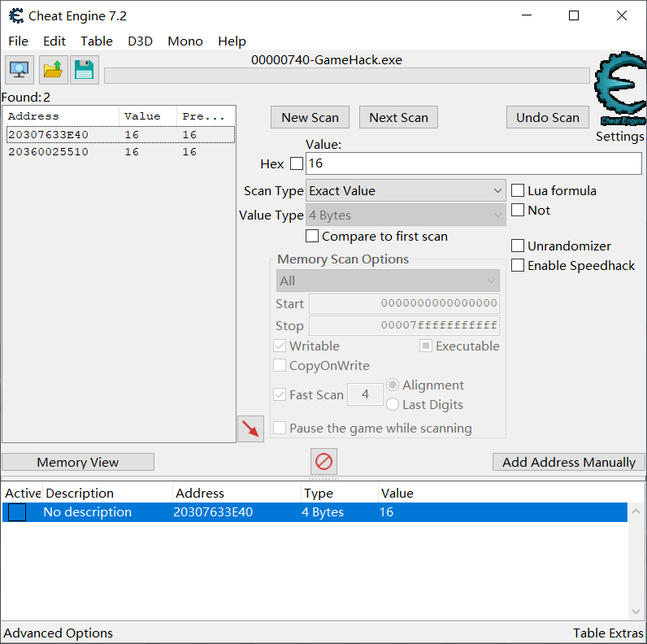
Task: Open Advanced Options
Action: pyautogui.click(x=59, y=633)
